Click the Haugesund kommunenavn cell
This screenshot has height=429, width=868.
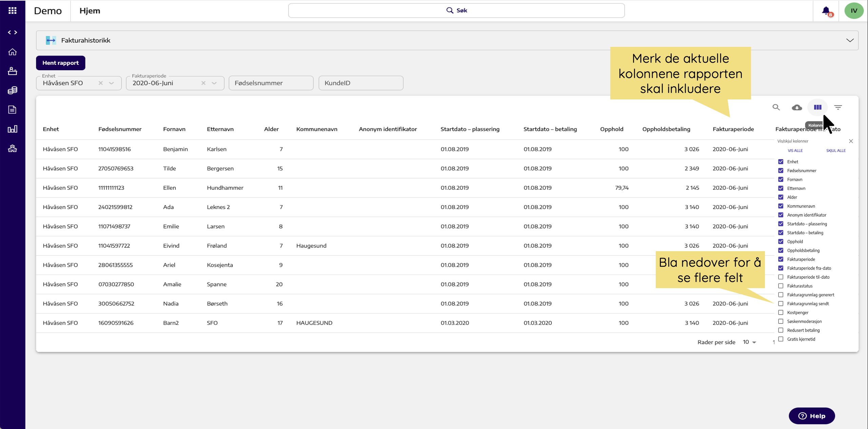[311, 246]
